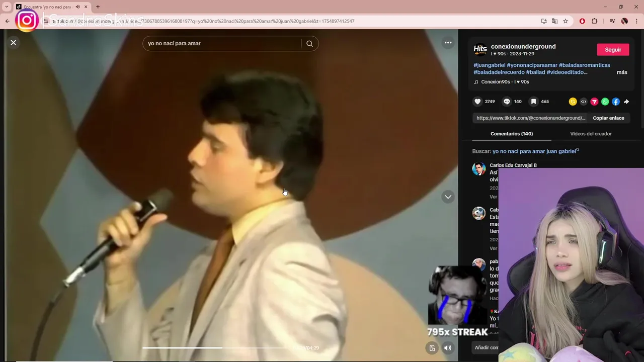644x362 pixels.
Task: Mute tab via audio icon
Action: (x=77, y=7)
